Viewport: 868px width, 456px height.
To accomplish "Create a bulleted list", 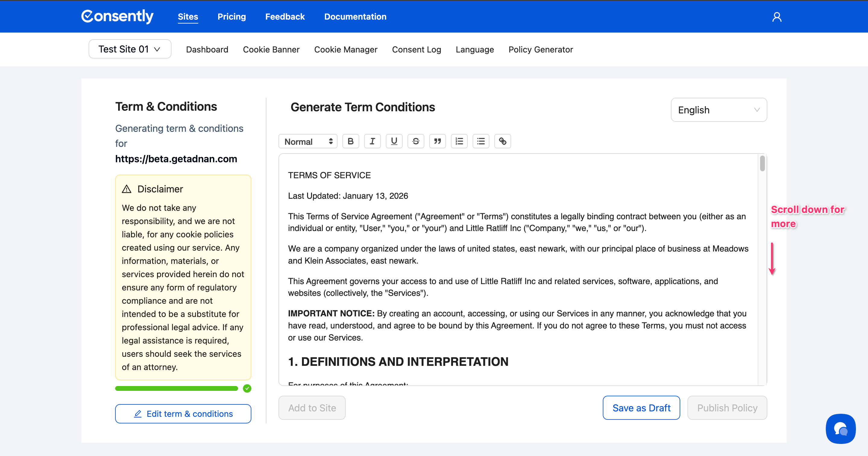I will click(481, 141).
